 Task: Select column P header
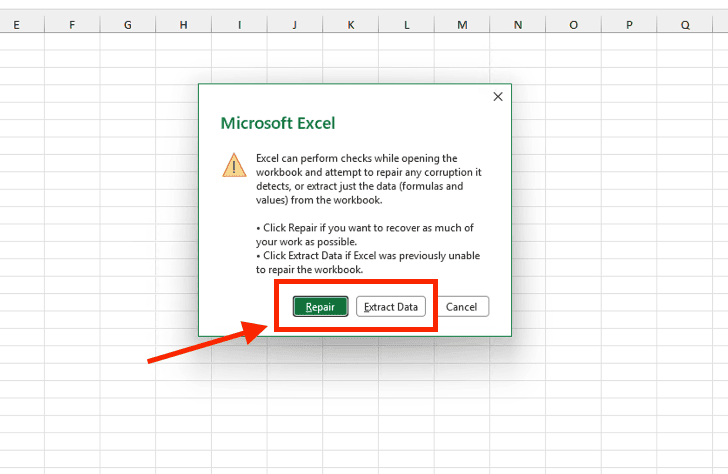[629, 25]
